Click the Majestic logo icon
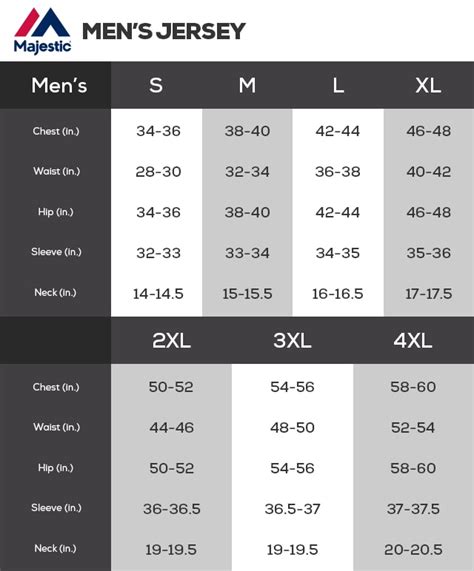 (x=42, y=31)
